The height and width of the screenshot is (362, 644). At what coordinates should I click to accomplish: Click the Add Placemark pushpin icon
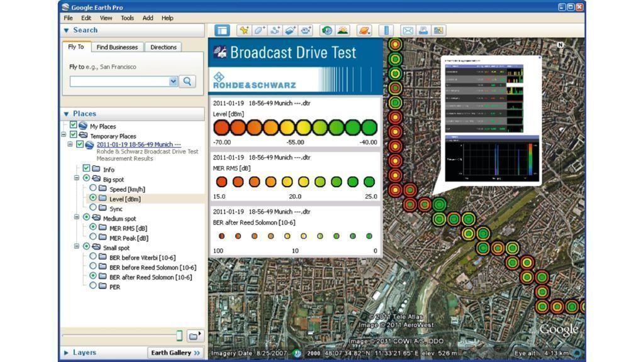tap(243, 30)
